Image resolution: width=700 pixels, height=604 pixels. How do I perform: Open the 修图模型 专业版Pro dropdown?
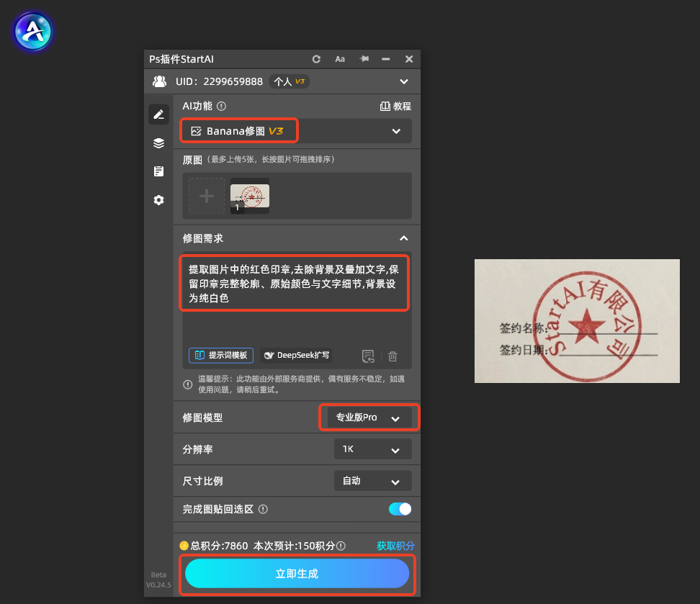(369, 418)
